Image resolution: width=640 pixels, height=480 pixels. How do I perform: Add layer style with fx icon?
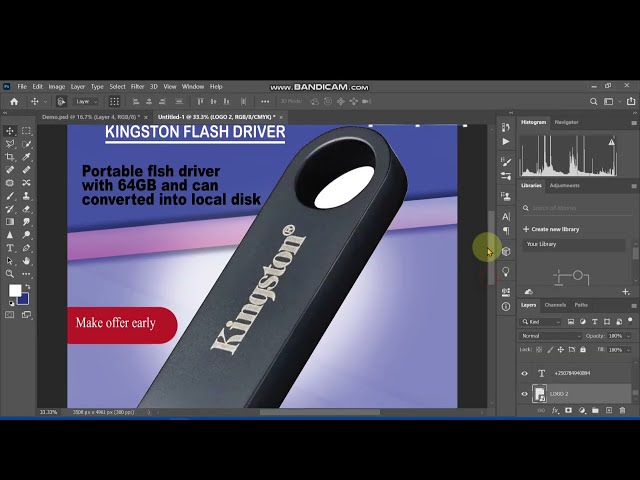555,411
